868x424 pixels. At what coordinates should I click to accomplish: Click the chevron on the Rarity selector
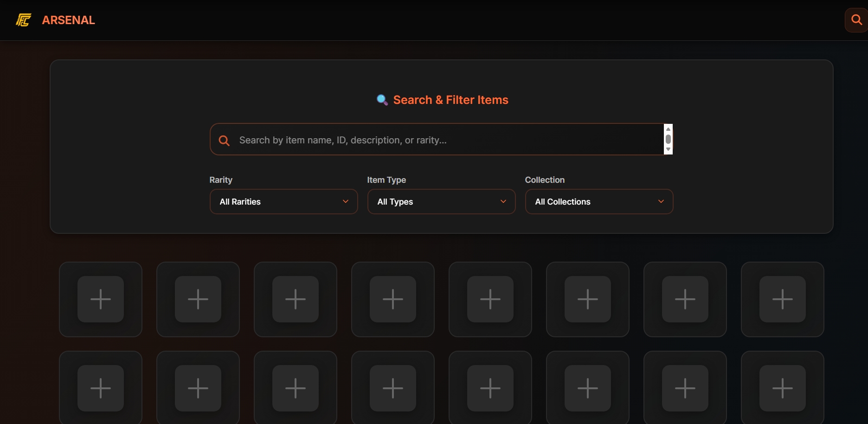click(x=346, y=201)
